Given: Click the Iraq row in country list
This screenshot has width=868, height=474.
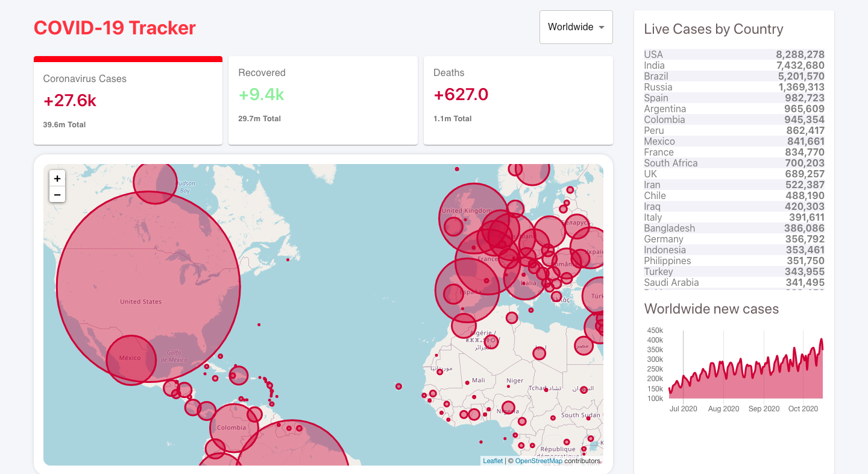Looking at the screenshot, I should [734, 206].
